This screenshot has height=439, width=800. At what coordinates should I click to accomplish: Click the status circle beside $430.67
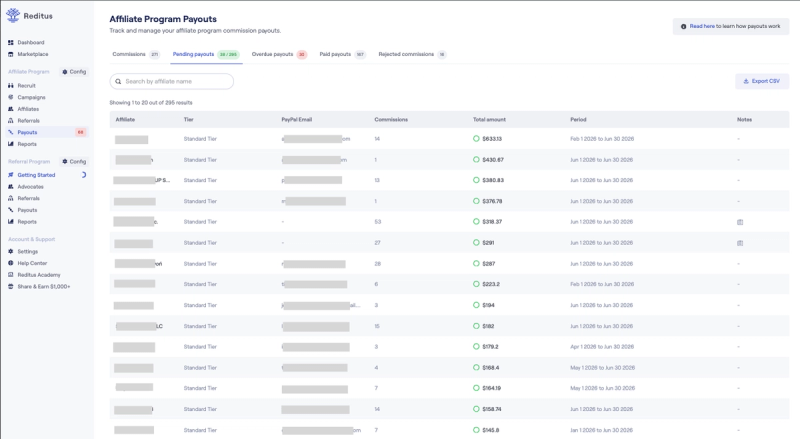[x=476, y=159]
